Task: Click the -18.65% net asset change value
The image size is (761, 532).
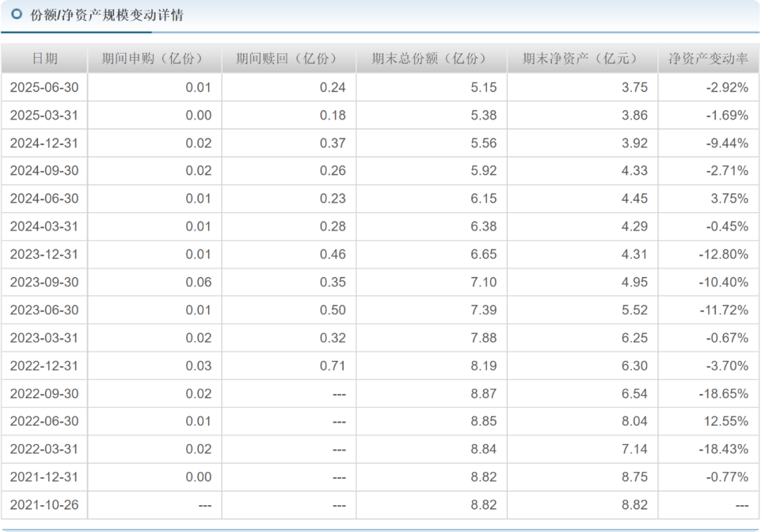Action: [724, 394]
